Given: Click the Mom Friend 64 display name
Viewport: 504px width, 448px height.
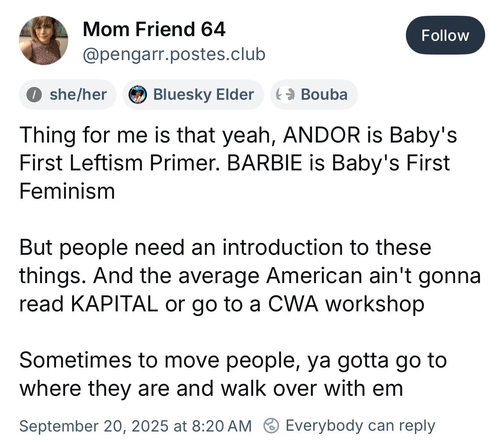Looking at the screenshot, I should (x=154, y=29).
